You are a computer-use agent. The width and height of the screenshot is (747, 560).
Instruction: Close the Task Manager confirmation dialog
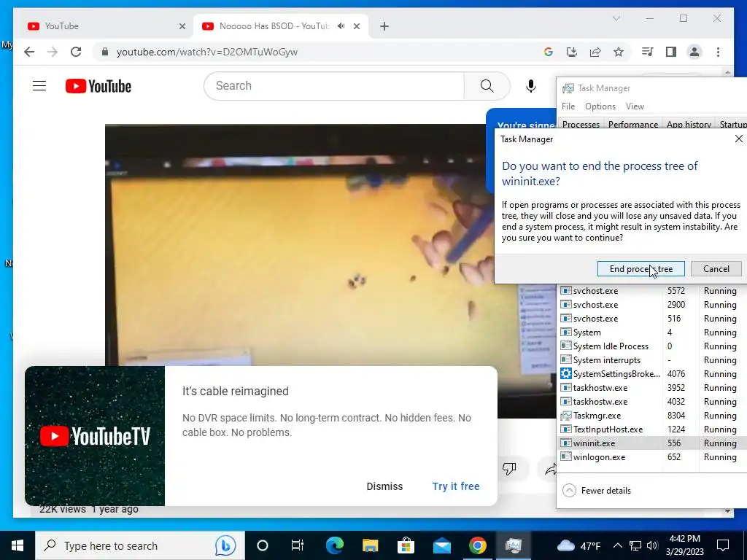coord(738,139)
